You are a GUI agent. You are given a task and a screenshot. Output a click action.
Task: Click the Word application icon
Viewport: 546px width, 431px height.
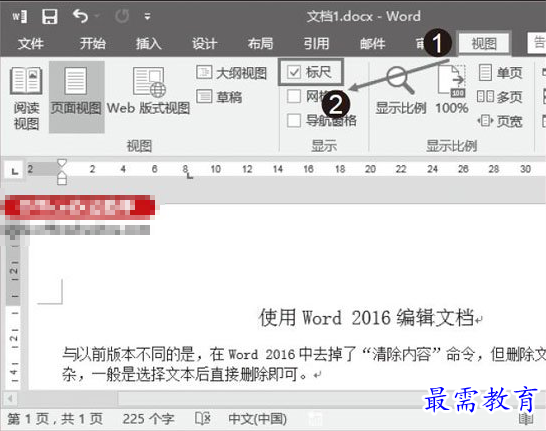tap(20, 16)
